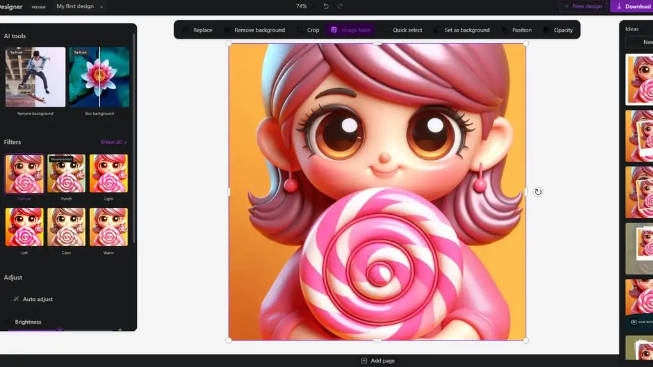Apply the Normal filter thumbnail

24,174
